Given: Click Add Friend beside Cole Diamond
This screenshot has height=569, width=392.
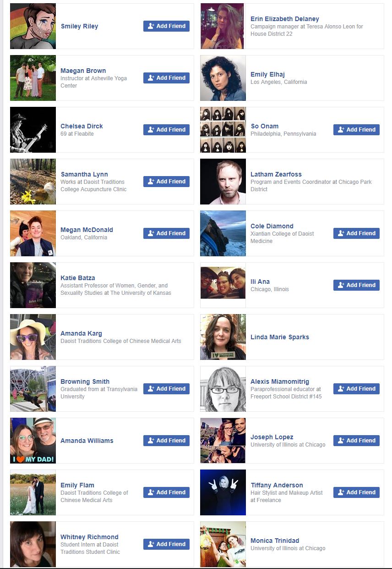Looking at the screenshot, I should click(356, 233).
